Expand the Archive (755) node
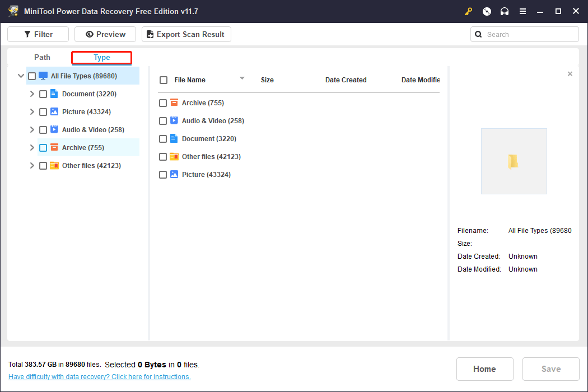The image size is (588, 392). [x=32, y=148]
